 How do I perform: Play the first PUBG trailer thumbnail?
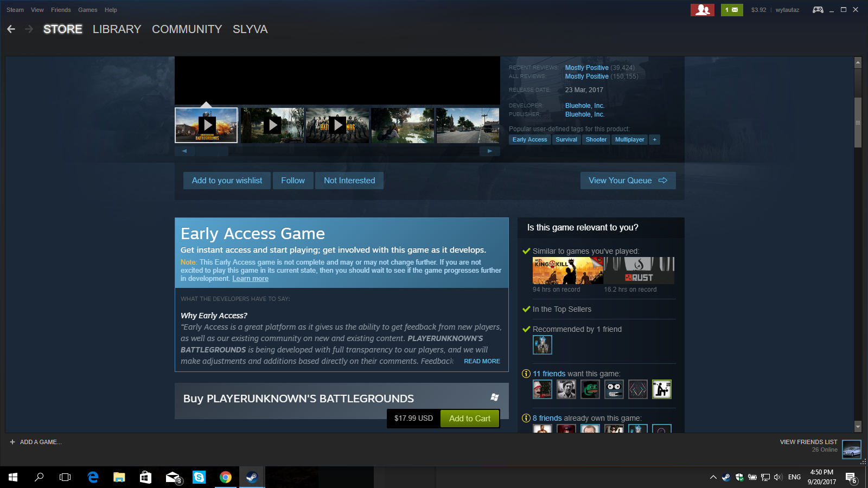(206, 125)
